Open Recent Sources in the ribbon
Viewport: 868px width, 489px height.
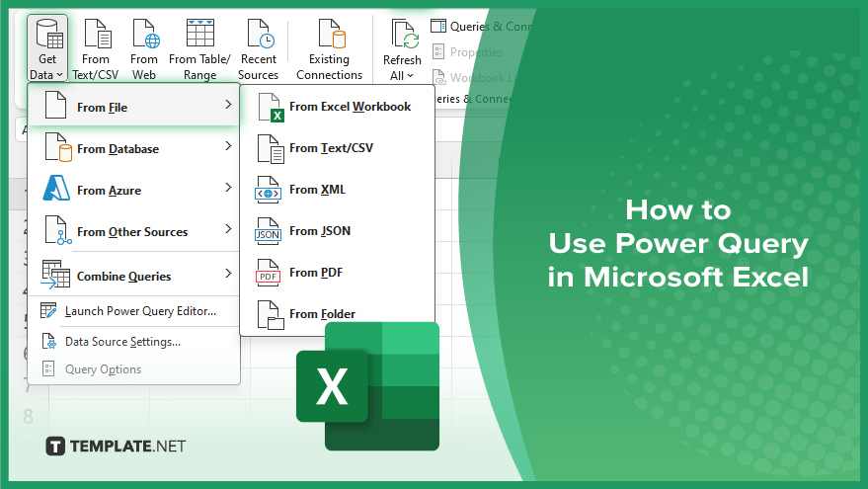click(258, 48)
